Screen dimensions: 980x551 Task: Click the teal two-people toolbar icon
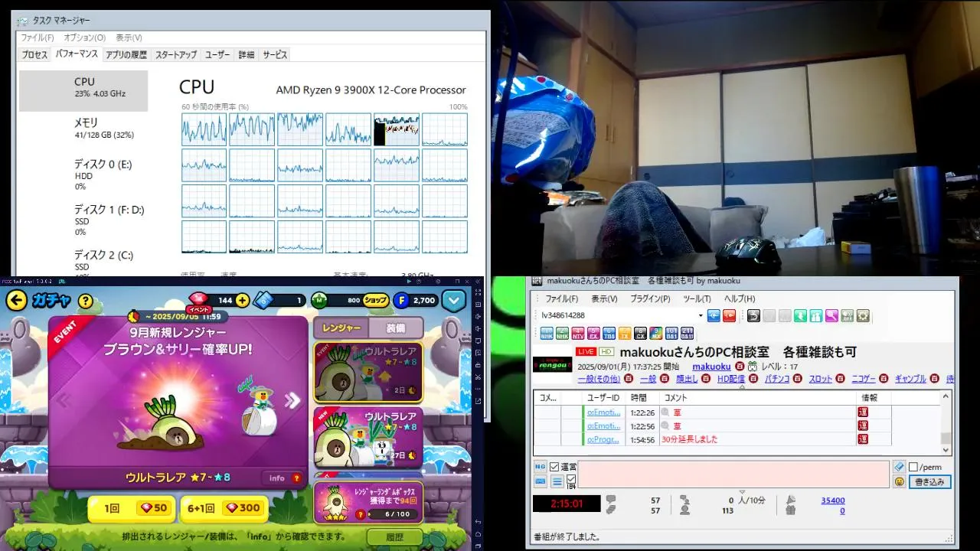tap(816, 315)
